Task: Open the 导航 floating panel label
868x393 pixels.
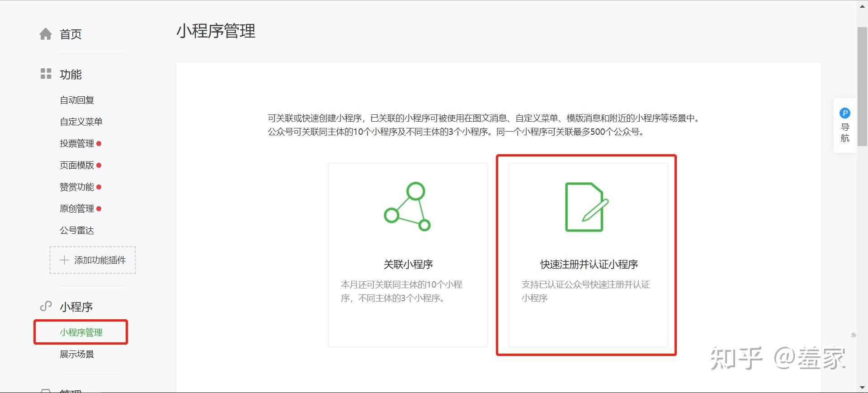Action: pos(845,133)
